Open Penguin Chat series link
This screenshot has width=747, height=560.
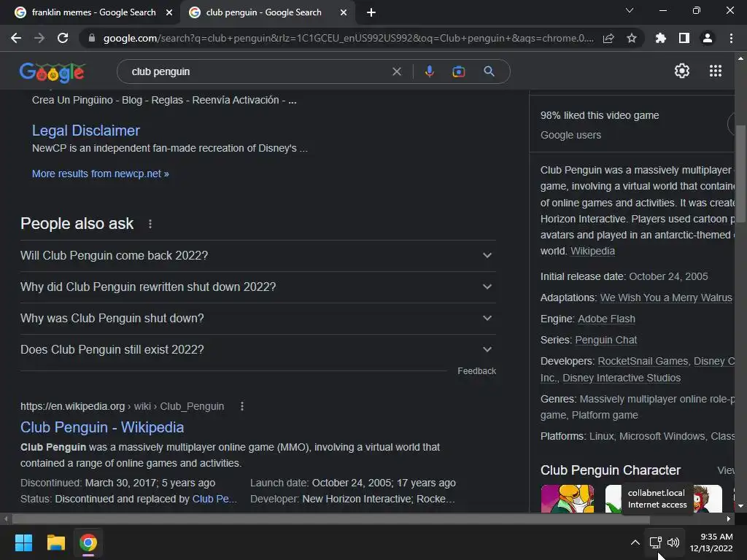coord(606,340)
